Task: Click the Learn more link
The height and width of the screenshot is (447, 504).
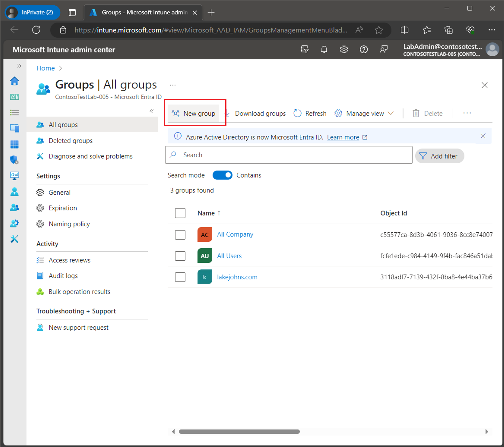Action: point(343,137)
